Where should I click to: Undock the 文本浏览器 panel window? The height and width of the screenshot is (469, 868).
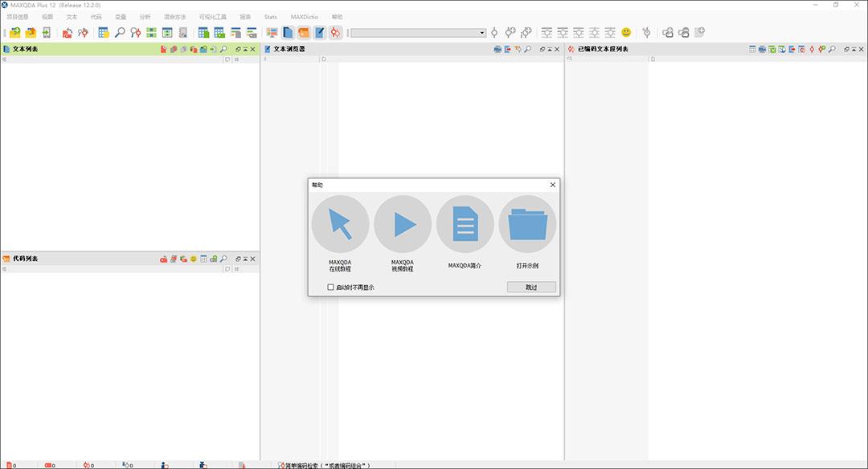click(x=542, y=49)
